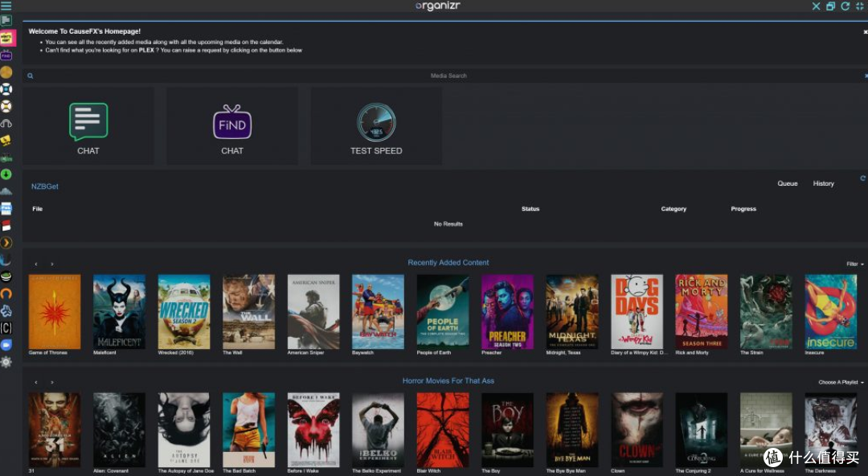Click the Media Search input field

448,76
